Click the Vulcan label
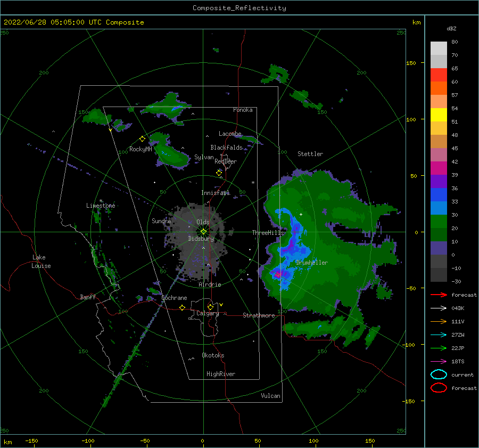 click(x=270, y=396)
